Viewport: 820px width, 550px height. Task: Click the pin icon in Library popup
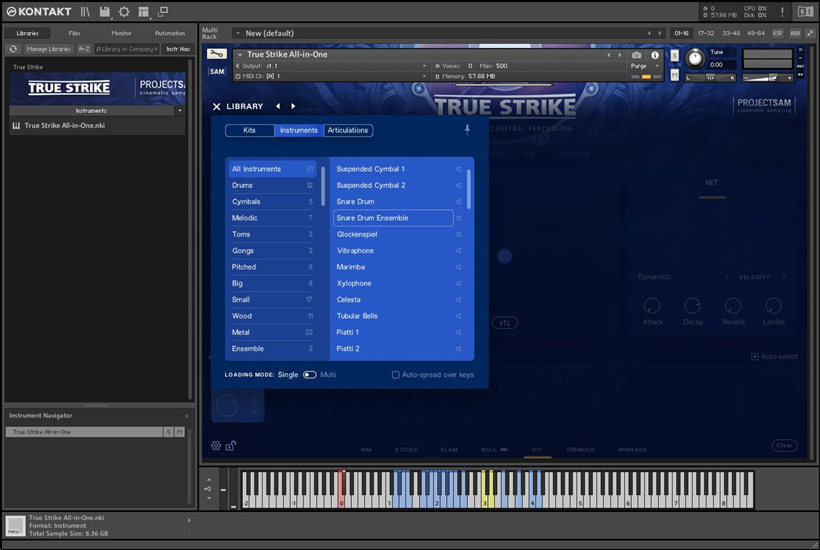pos(466,130)
